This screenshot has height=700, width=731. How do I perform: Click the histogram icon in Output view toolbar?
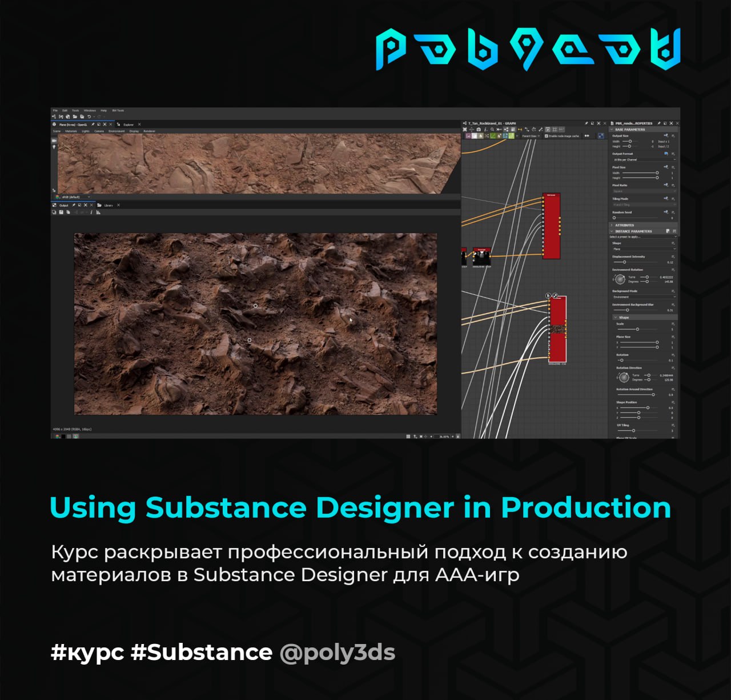(98, 212)
